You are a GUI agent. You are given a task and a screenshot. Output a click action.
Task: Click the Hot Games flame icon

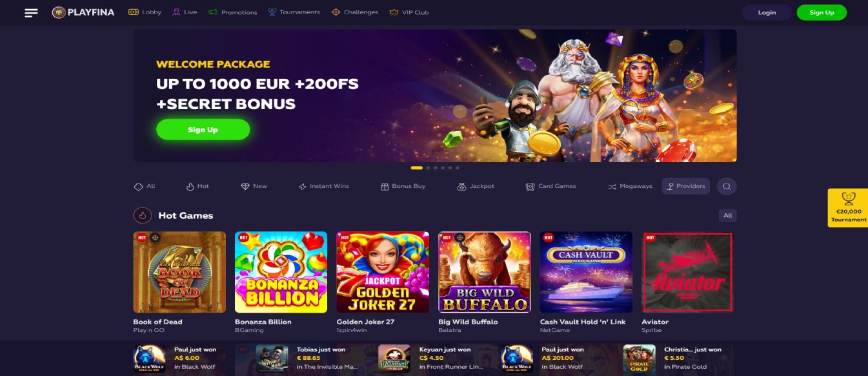pos(142,215)
